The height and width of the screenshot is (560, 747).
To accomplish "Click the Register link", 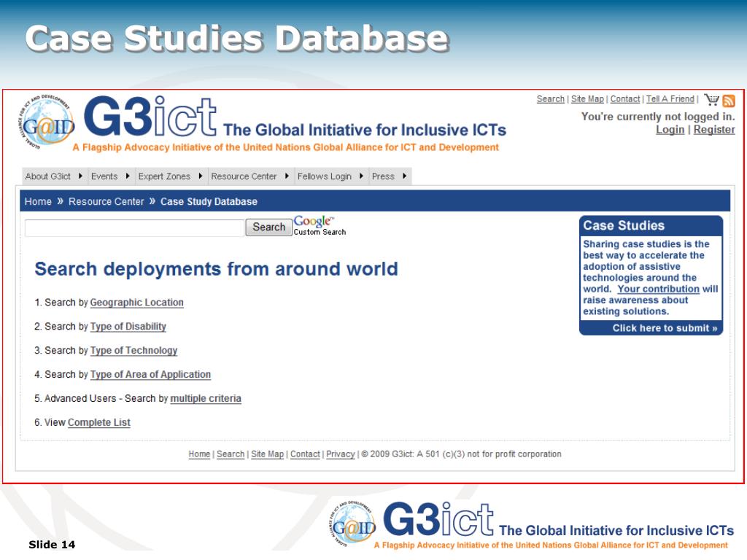I will click(x=714, y=130).
